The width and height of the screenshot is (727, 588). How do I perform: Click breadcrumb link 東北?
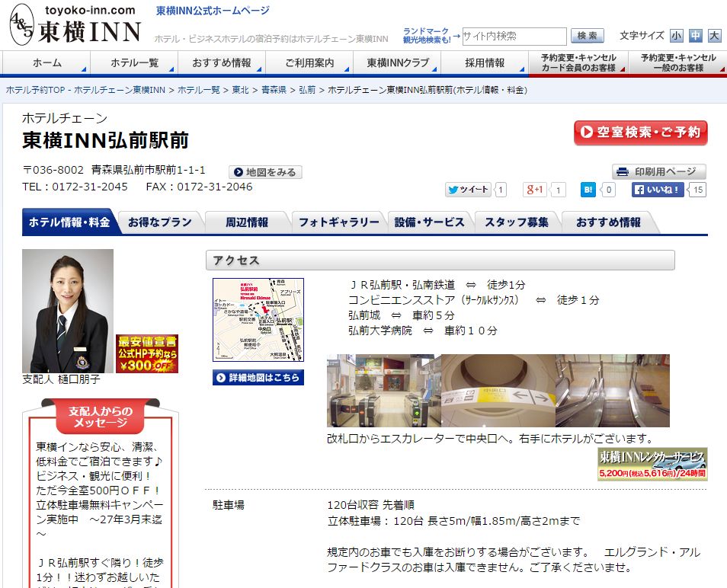click(x=240, y=90)
